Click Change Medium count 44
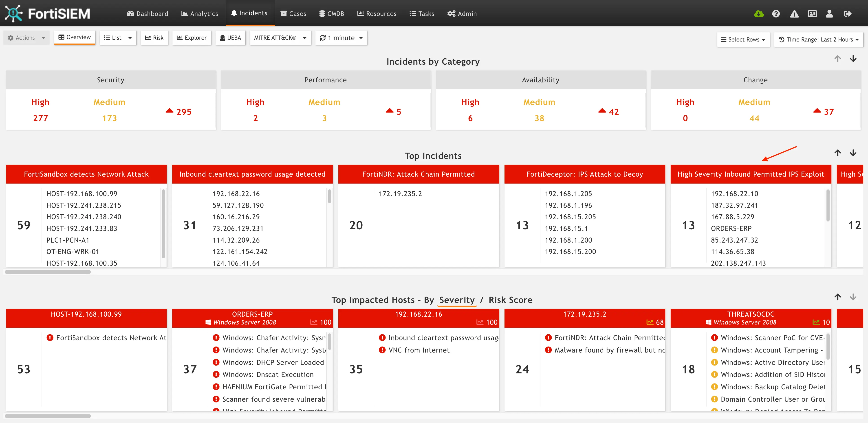Viewport: 868px width, 423px height. (754, 118)
